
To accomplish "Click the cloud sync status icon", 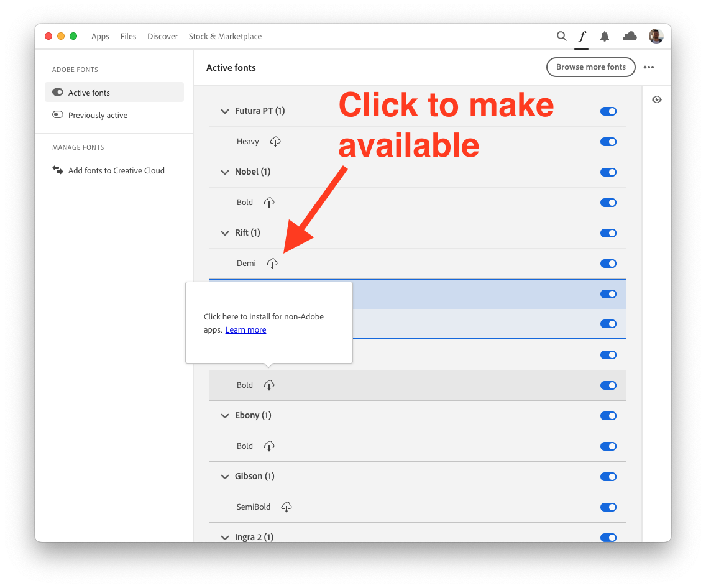I will click(630, 36).
